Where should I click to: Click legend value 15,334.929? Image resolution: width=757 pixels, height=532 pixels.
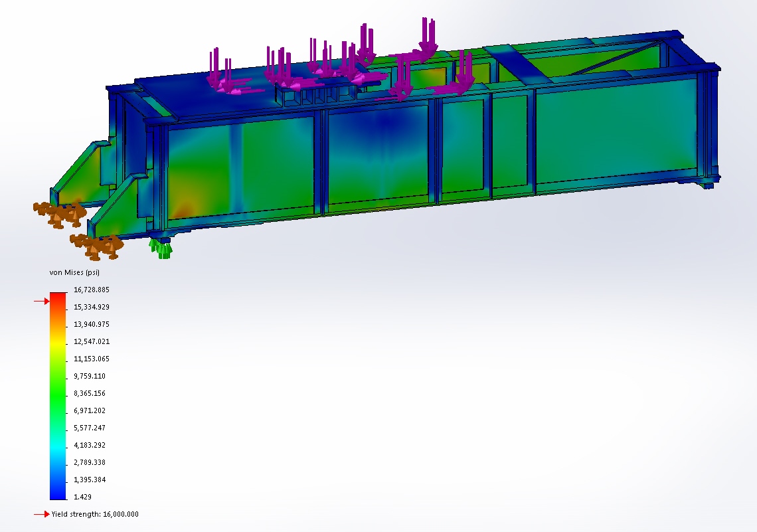pos(91,307)
